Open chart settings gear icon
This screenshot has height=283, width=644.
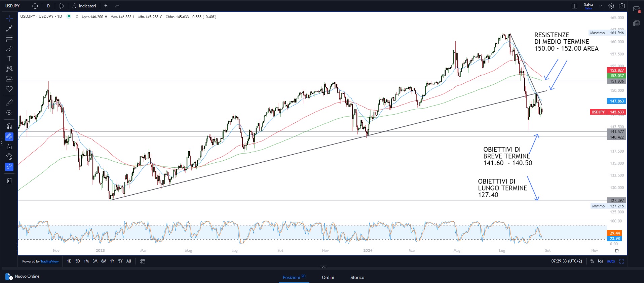pos(611,6)
